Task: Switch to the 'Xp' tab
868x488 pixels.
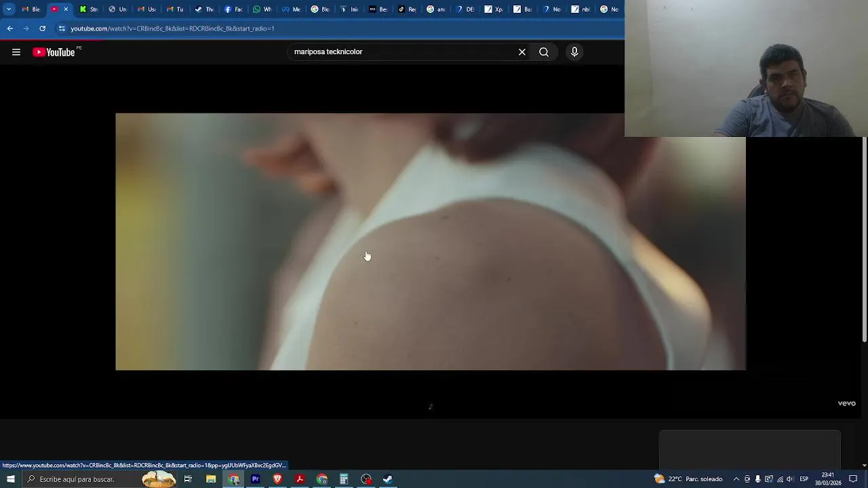Action: [494, 9]
